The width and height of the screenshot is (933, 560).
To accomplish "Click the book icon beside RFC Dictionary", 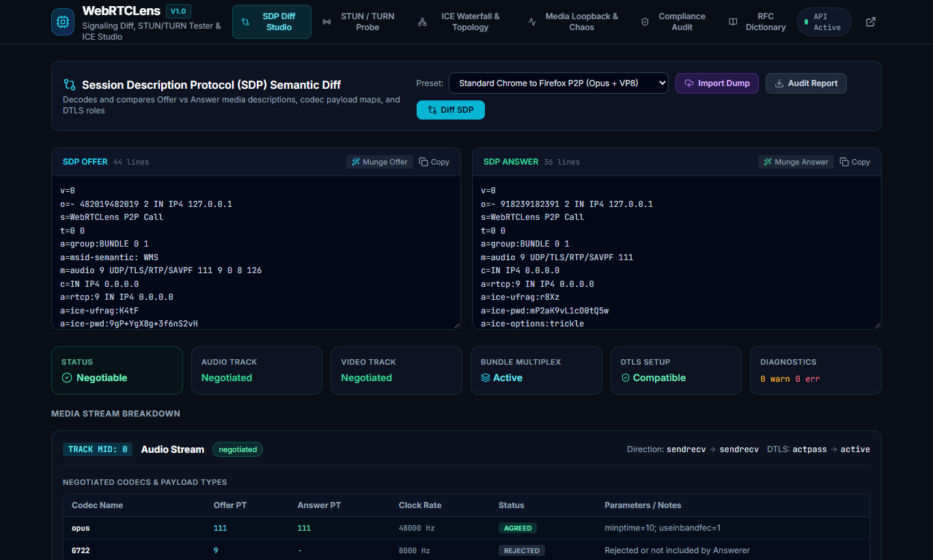I will coord(733,22).
